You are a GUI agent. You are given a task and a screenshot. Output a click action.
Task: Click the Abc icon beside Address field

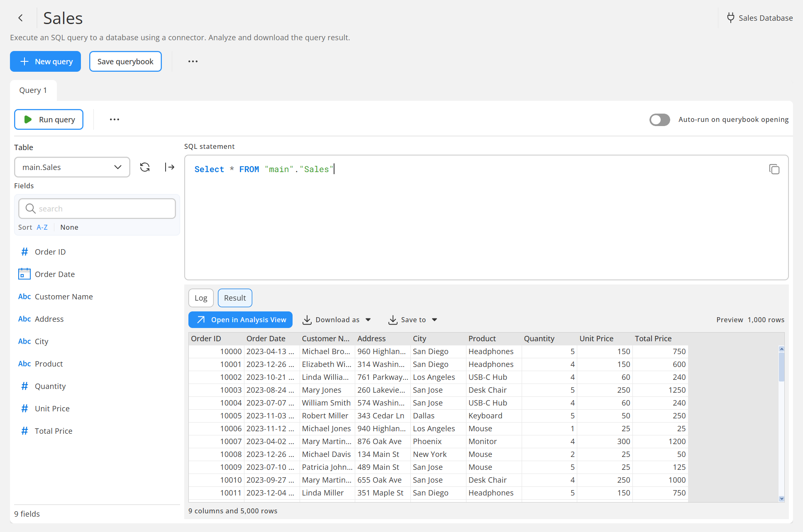[x=24, y=319]
